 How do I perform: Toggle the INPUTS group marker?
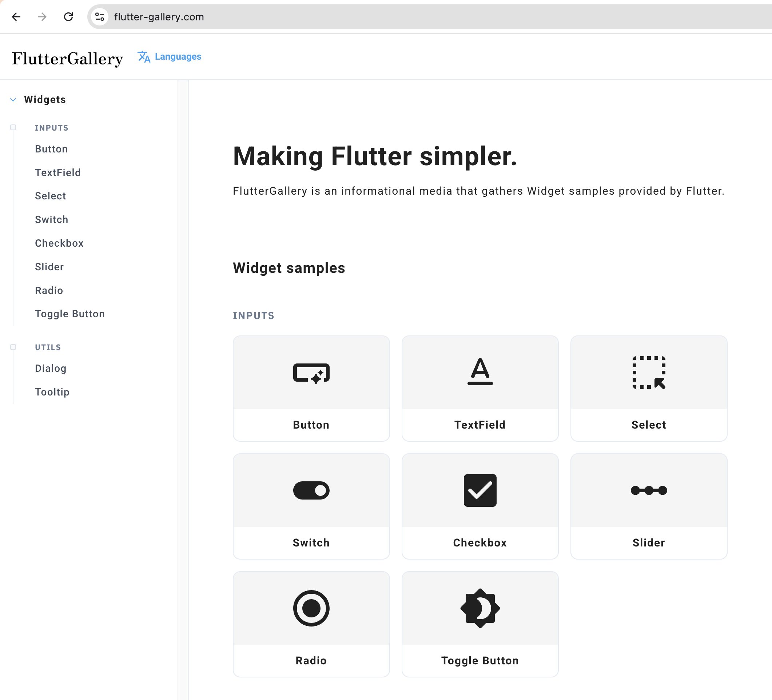(13, 127)
